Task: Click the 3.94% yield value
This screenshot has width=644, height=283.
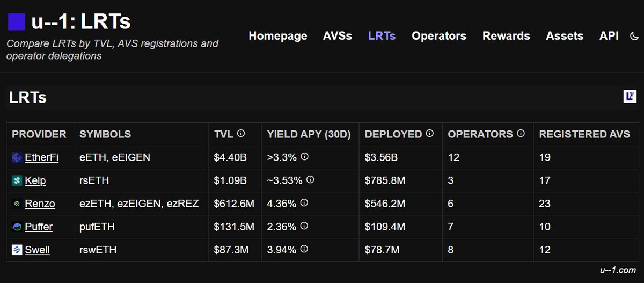Action: (x=281, y=250)
